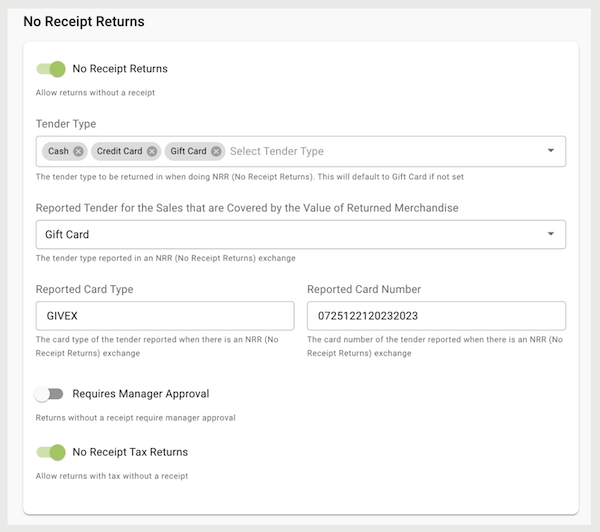Remove the Credit Card tender chip

(152, 152)
